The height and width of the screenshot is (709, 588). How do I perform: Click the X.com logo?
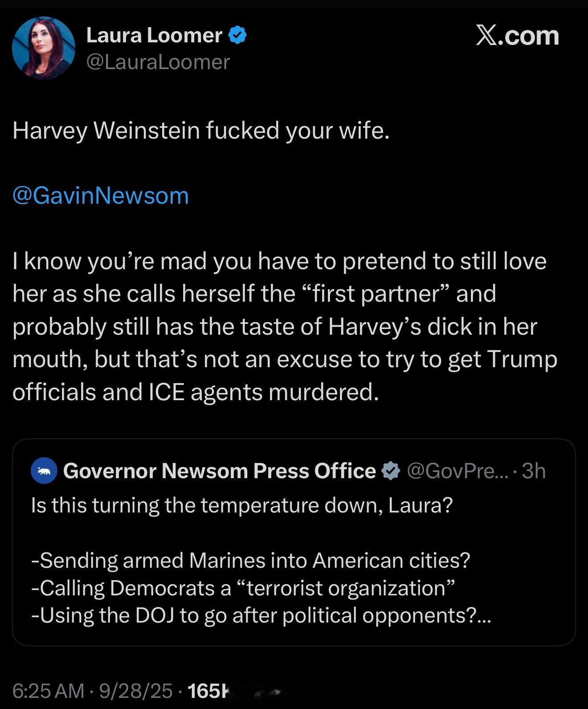(x=517, y=36)
